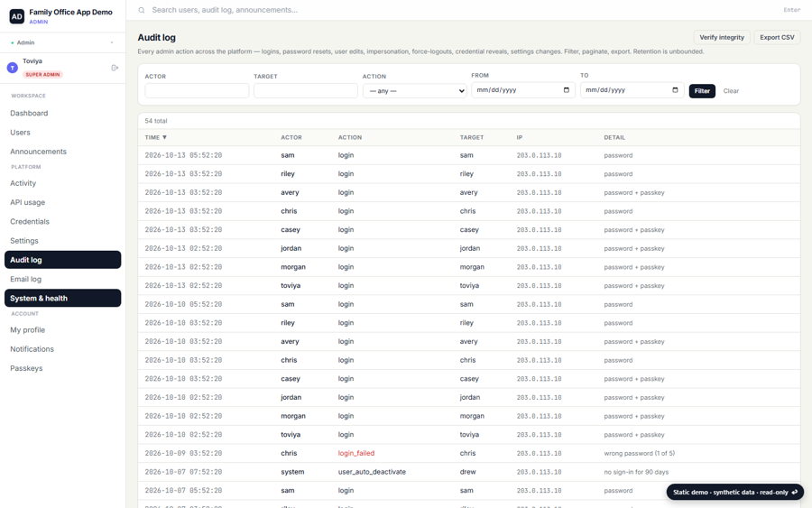812x508 pixels.
Task: Open the From date calendar picker icon
Action: click(x=566, y=90)
